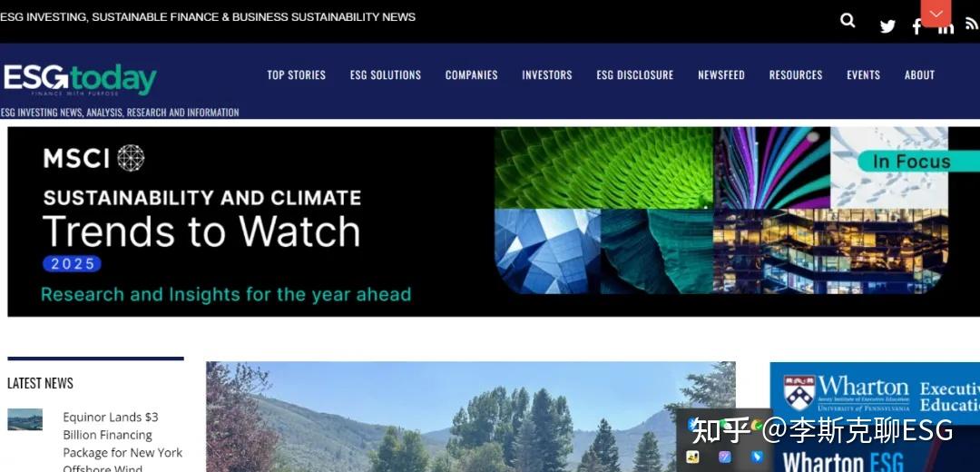
Task: Open the About page
Action: tap(919, 75)
